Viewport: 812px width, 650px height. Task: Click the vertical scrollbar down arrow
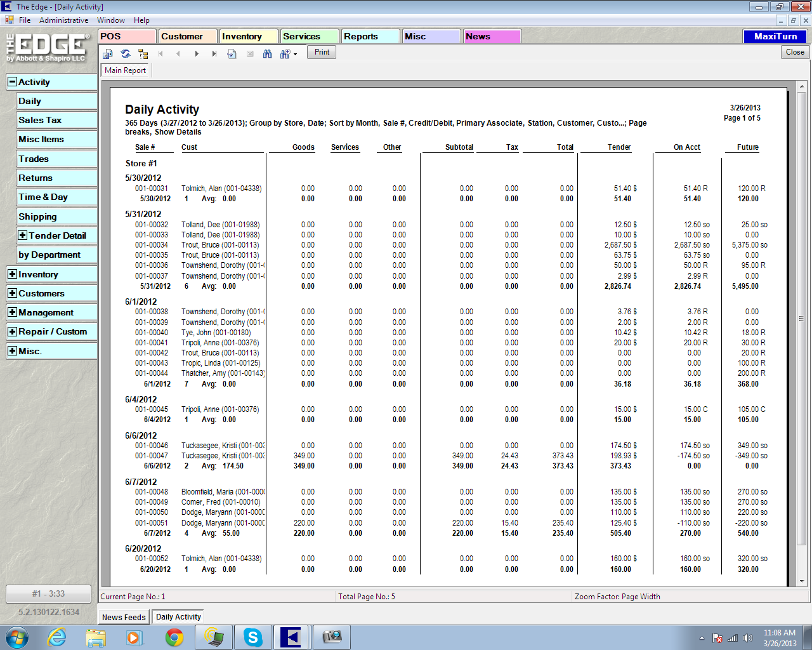802,581
